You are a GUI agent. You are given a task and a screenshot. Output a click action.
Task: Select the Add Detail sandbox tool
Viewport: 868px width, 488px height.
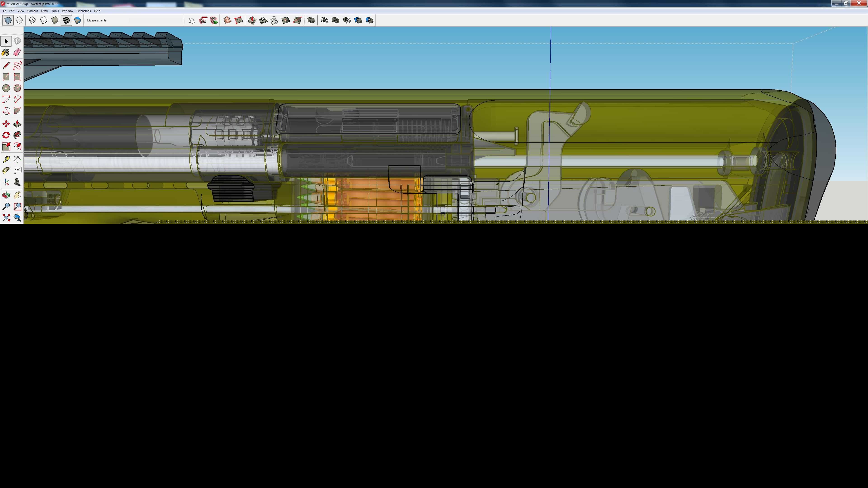[286, 21]
